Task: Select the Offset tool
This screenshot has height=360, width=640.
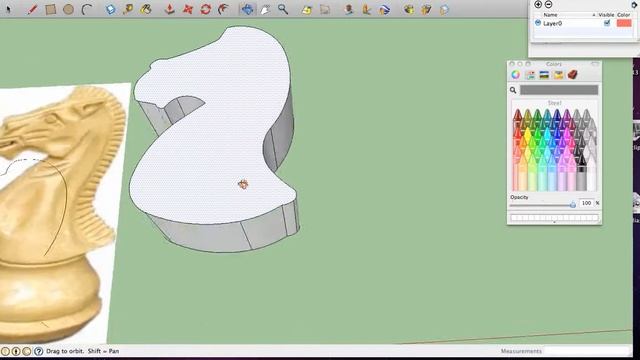Action: [223, 9]
